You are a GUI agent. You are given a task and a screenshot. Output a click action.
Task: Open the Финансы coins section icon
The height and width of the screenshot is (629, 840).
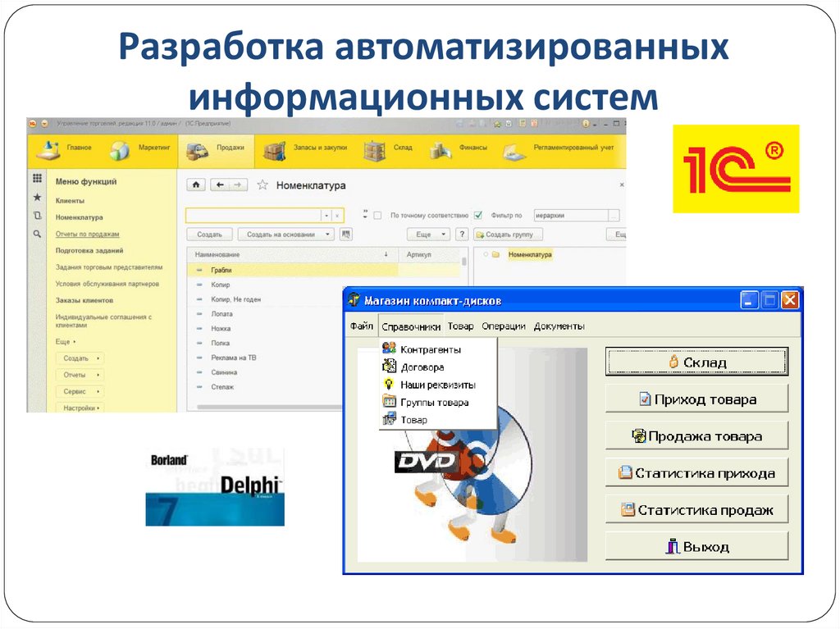441,151
